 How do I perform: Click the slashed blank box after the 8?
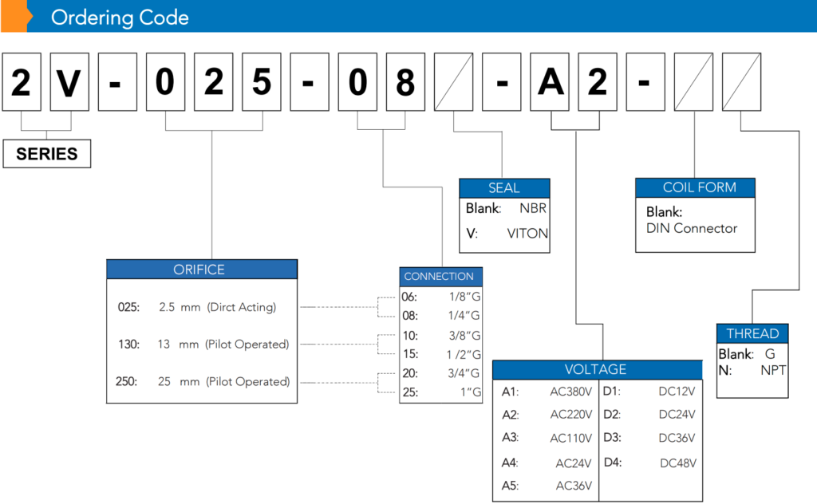click(x=453, y=84)
